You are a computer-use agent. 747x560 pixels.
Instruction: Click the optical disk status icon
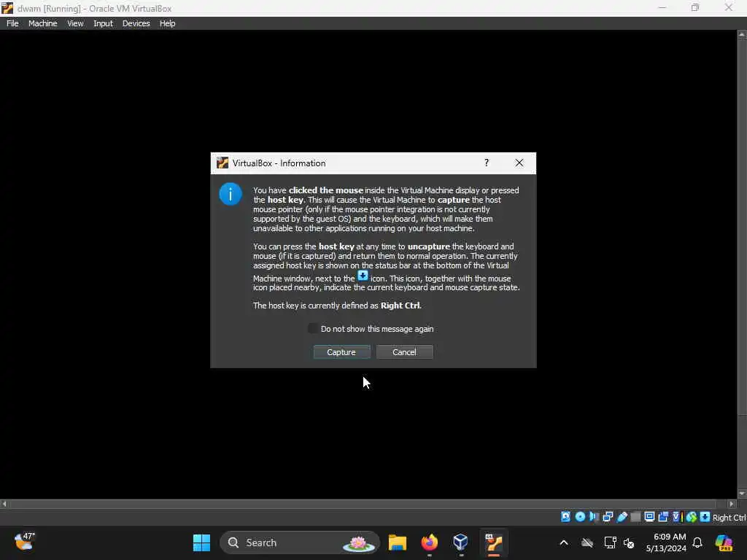click(x=580, y=517)
